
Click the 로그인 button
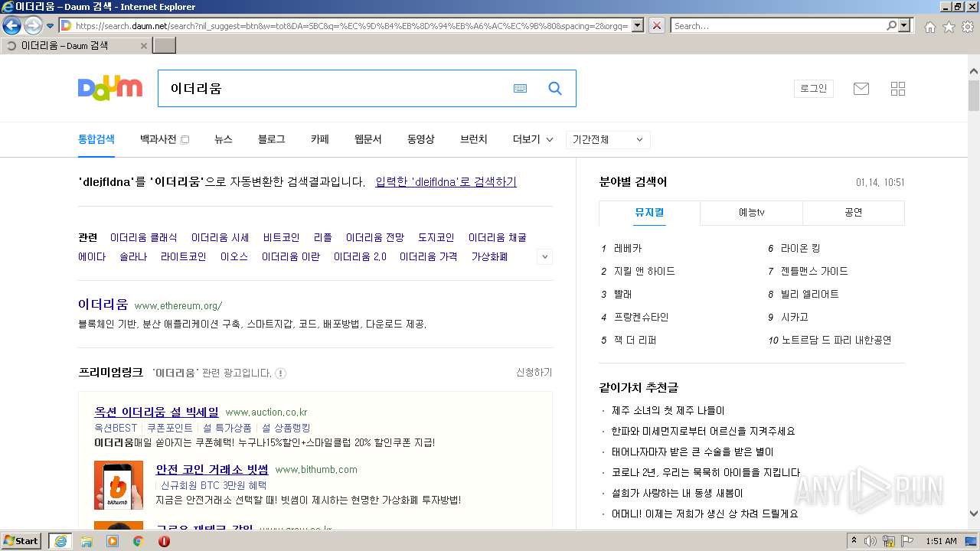coord(814,89)
